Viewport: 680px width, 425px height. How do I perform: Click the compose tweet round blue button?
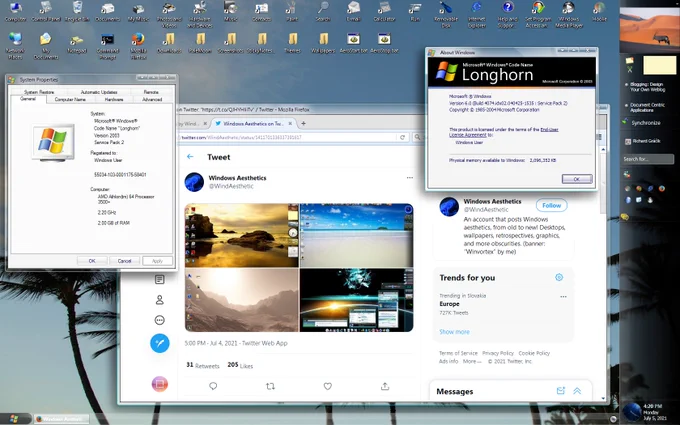pyautogui.click(x=160, y=343)
